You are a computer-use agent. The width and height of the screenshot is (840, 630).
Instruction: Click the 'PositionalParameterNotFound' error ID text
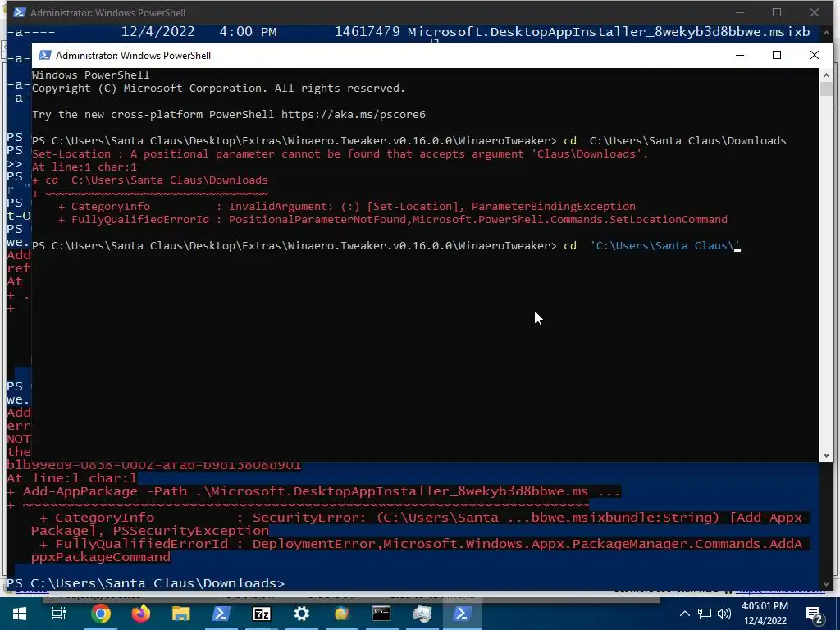click(x=317, y=220)
